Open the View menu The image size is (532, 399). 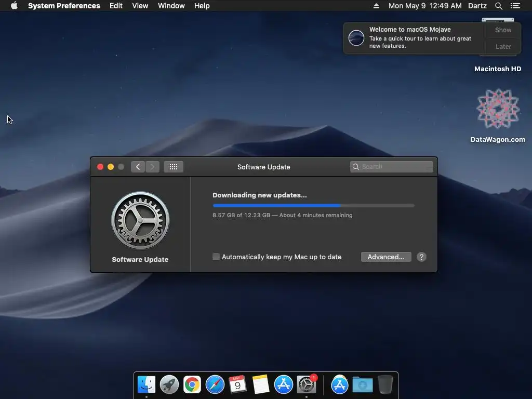pyautogui.click(x=140, y=6)
